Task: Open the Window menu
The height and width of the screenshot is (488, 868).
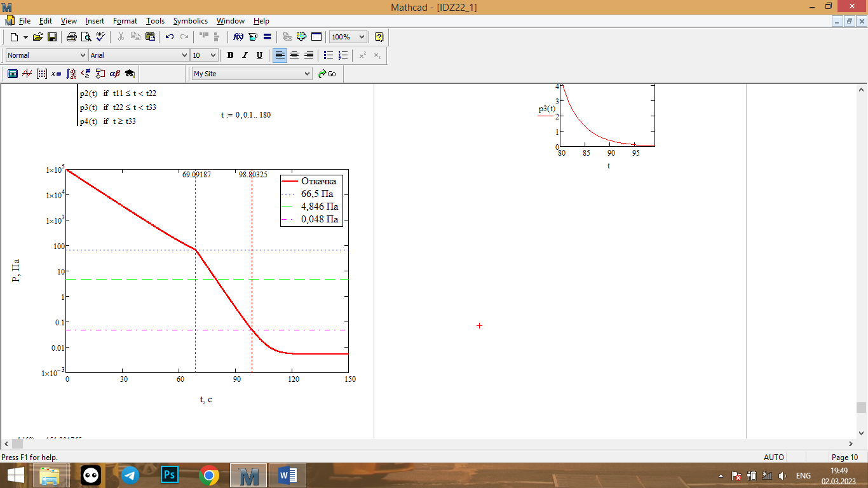Action: click(230, 21)
